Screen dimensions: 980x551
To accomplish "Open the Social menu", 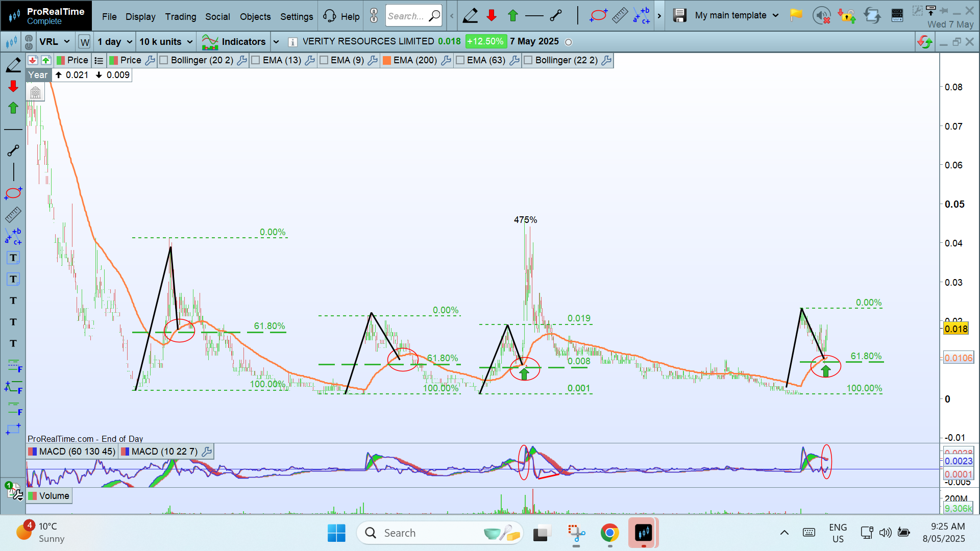I will coord(217,16).
